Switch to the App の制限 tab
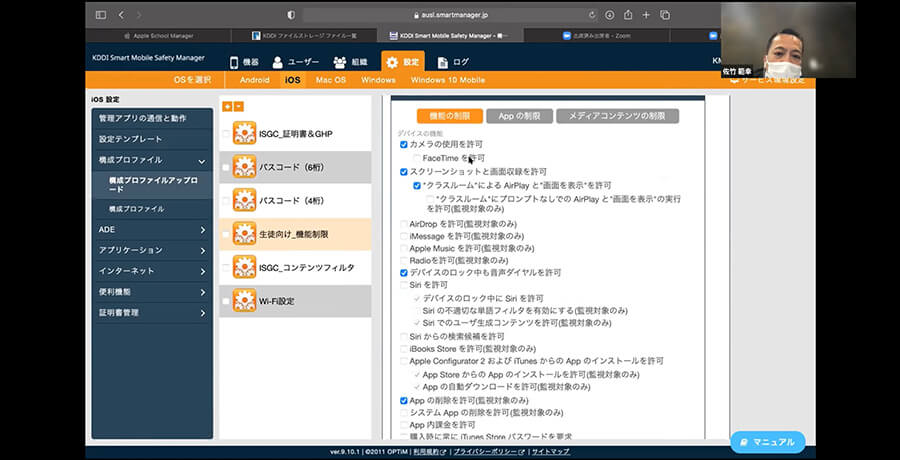The height and width of the screenshot is (460, 900). pyautogui.click(x=520, y=116)
